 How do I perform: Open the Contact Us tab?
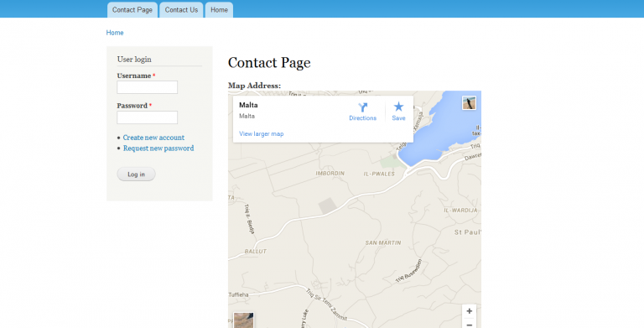181,10
